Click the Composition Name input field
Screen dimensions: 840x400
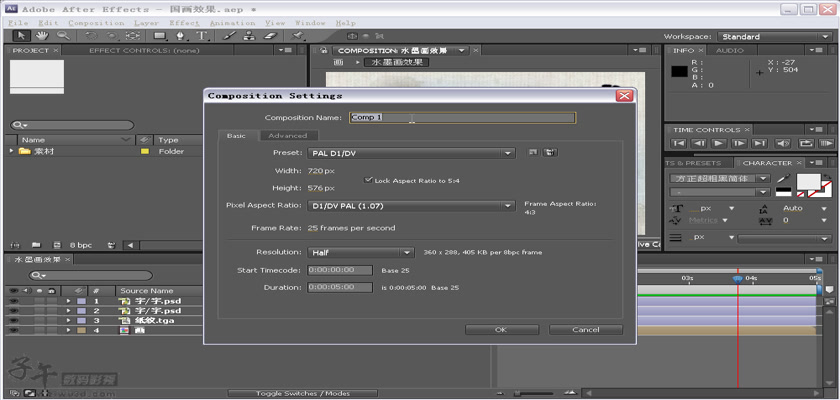click(x=462, y=117)
